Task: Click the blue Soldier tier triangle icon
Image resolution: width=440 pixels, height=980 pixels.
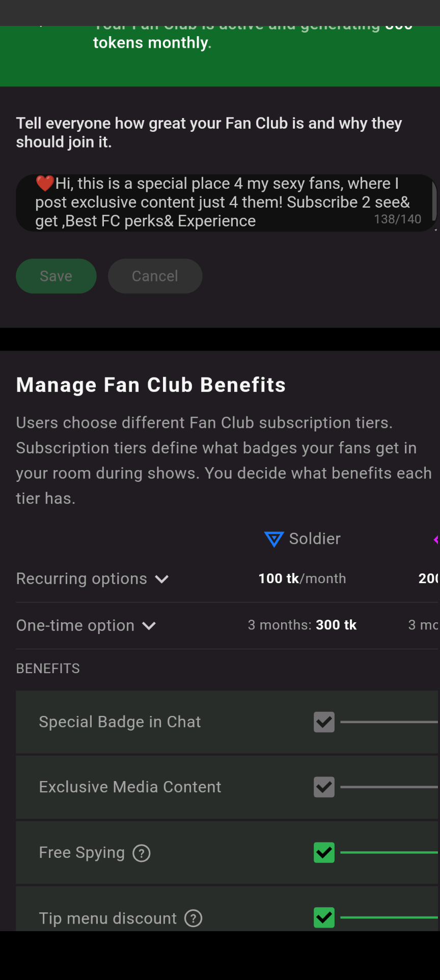Action: click(274, 539)
